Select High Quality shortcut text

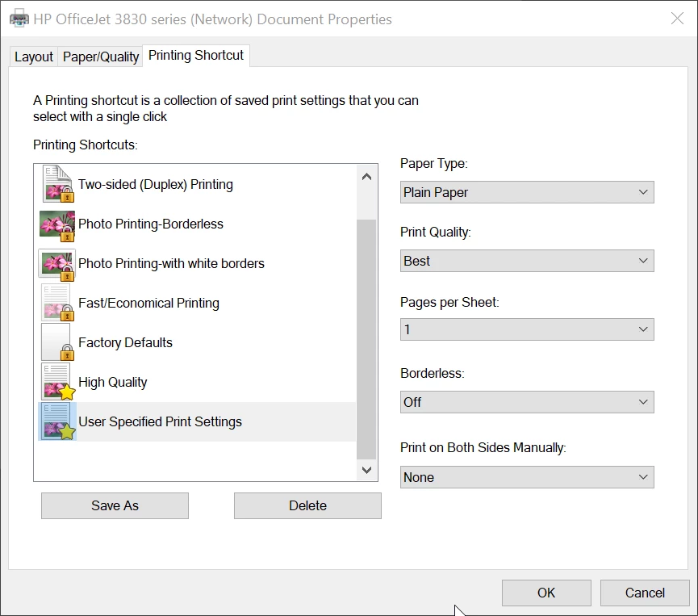click(113, 382)
